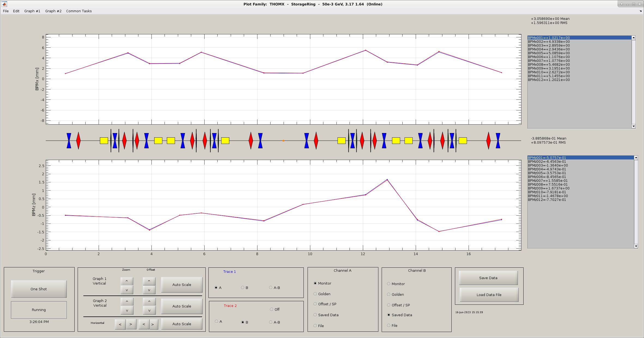Click Graph 2 vertical offset up arrow
This screenshot has height=338, width=644.
[149, 301]
